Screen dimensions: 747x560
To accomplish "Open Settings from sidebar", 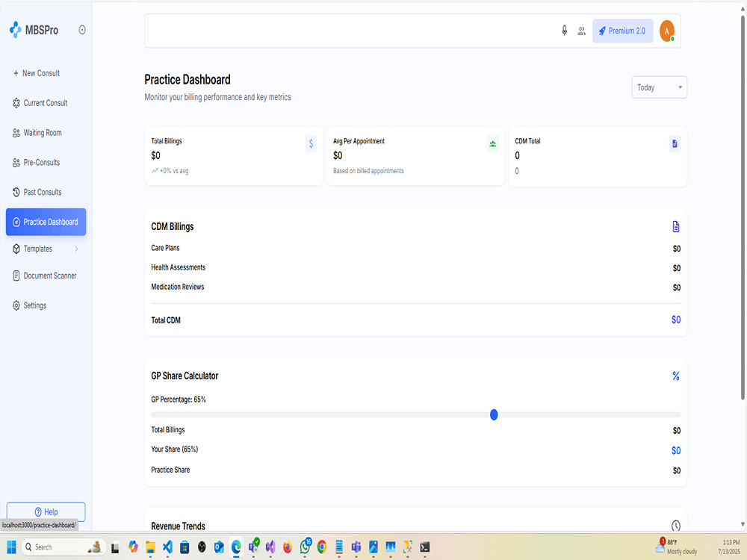I will (30, 305).
